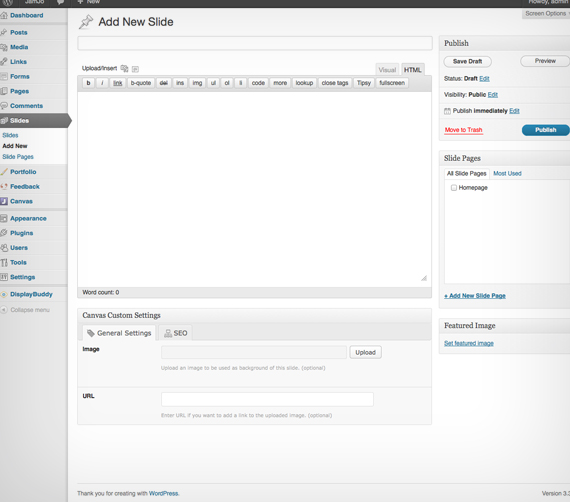Click the Forms icon in sidebar
The width and height of the screenshot is (570, 502).
coord(4,76)
